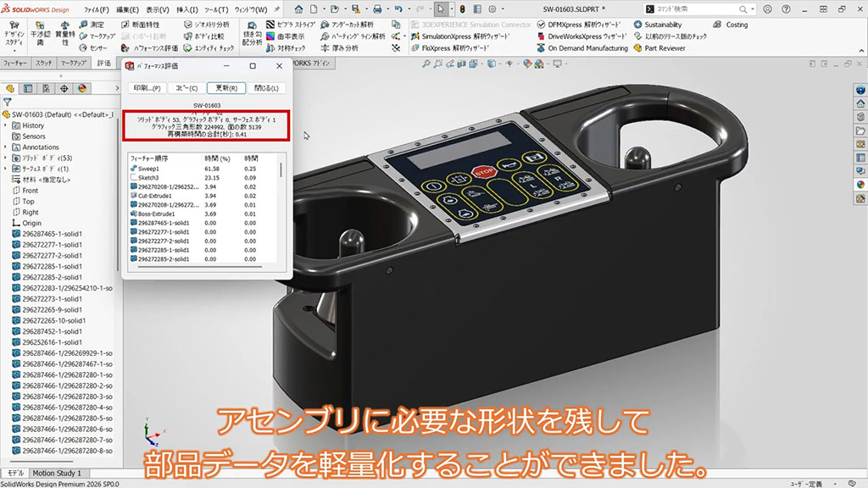Switch to the スケッチ ribbon tab
Viewport: 868px width, 488px height.
[x=44, y=63]
